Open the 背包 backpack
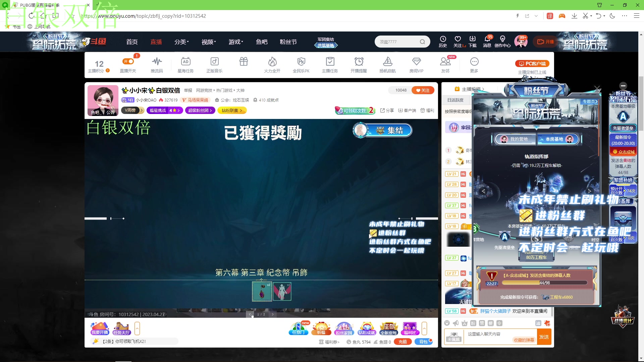This screenshot has height=362, width=644. click(x=424, y=342)
